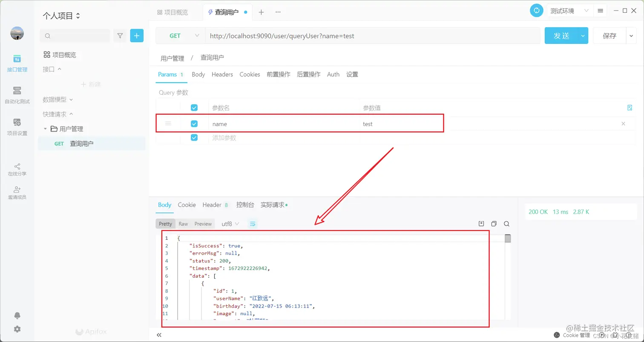Open the 发送 dropdown arrow
644x342 pixels.
click(583, 36)
